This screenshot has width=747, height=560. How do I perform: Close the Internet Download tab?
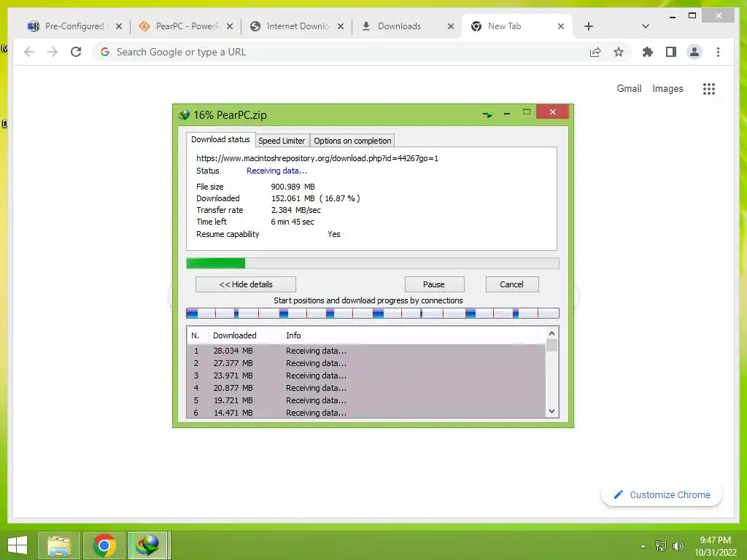tap(340, 26)
